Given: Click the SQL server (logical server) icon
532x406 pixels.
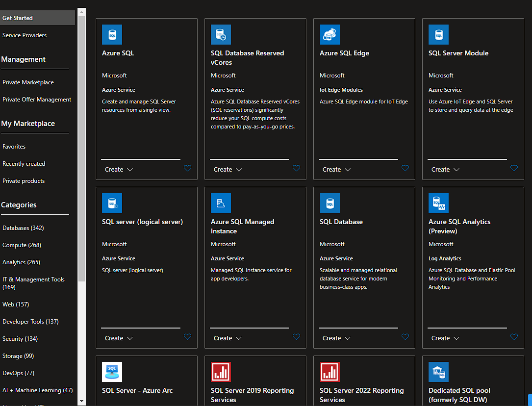Looking at the screenshot, I should (112, 203).
